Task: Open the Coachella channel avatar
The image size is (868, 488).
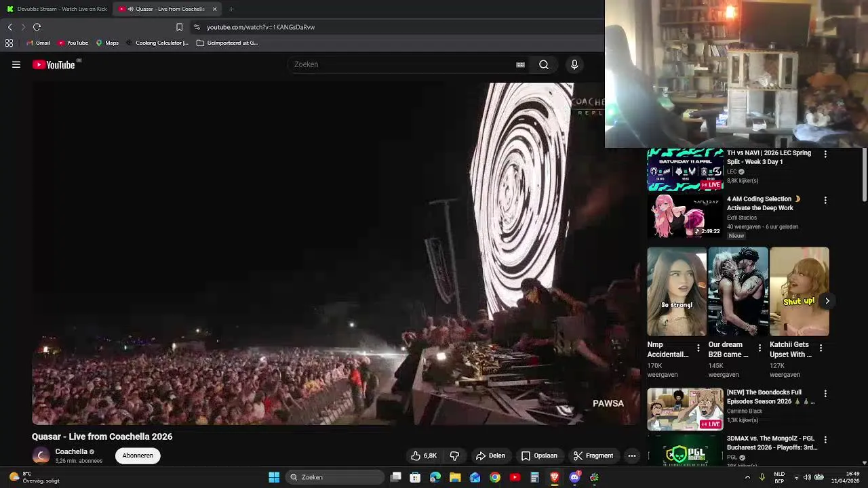Action: 41,455
